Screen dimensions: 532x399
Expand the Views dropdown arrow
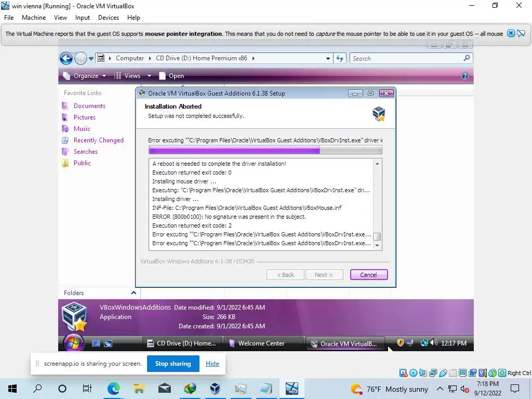coord(149,76)
